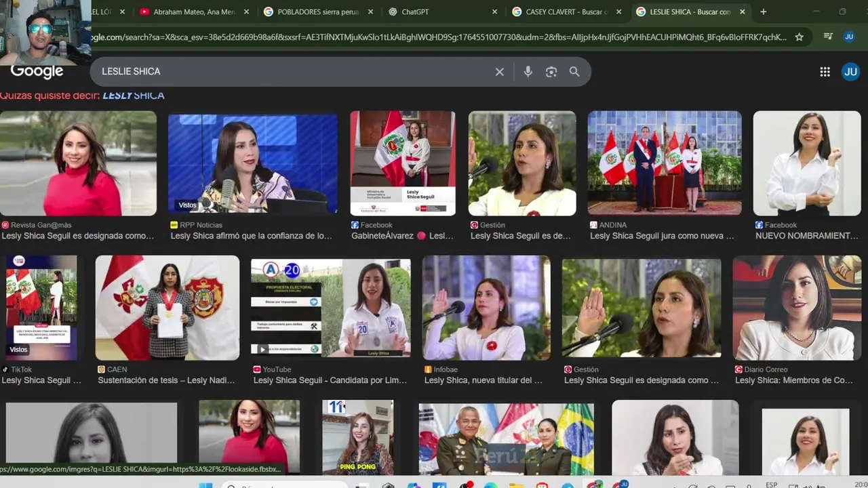Open 'Lesly Shica, nueva titular del' title
Image resolution: width=868 pixels, height=488 pixels.
(484, 380)
